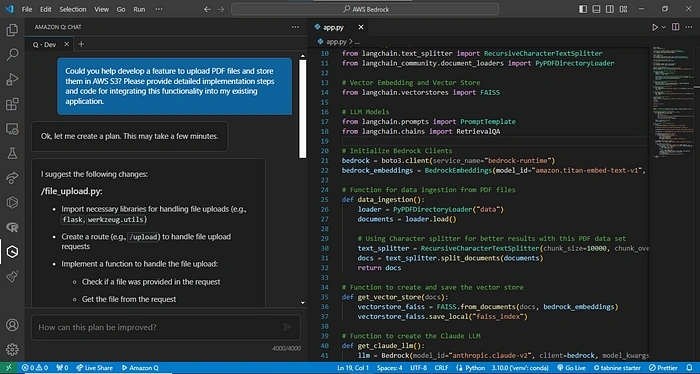Open the Run menu

[139, 9]
